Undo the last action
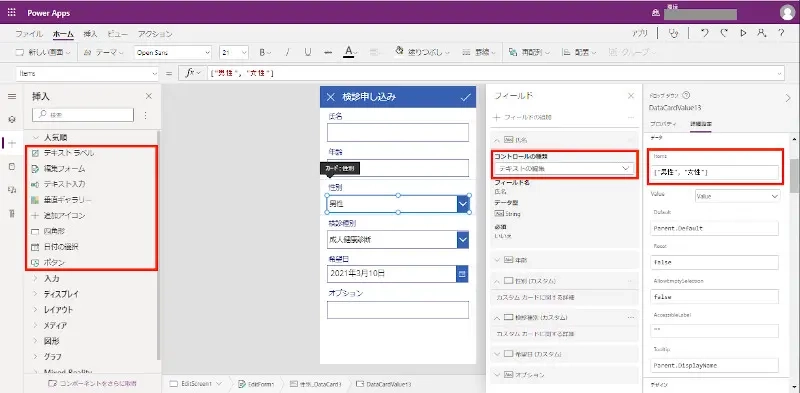Image resolution: width=800 pixels, height=393 pixels. pos(705,34)
